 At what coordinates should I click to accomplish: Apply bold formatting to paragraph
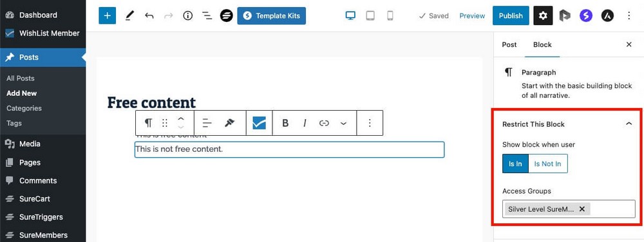pos(285,123)
